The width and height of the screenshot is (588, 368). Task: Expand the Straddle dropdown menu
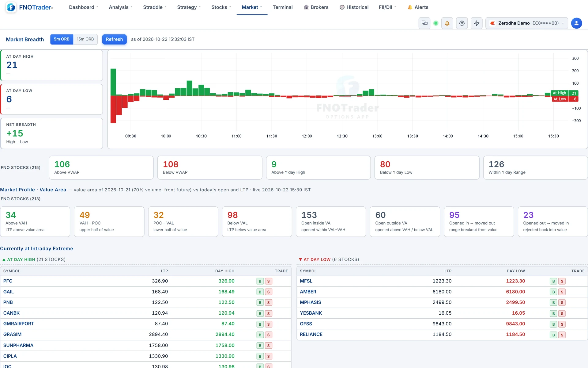coord(155,7)
